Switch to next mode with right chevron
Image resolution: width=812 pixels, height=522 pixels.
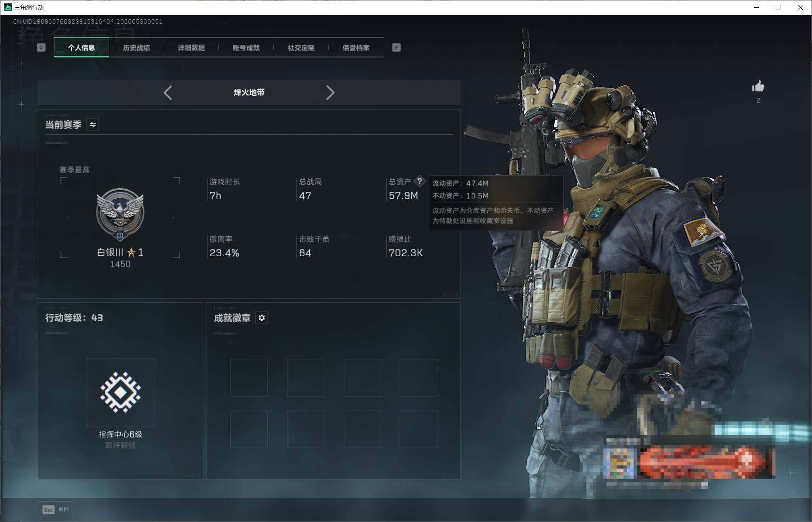[330, 93]
